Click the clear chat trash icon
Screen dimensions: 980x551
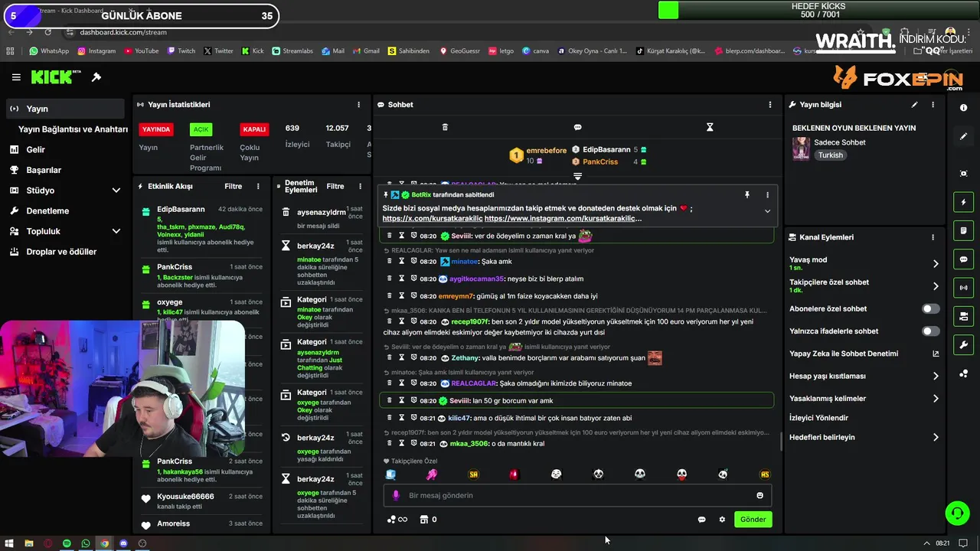click(x=445, y=127)
